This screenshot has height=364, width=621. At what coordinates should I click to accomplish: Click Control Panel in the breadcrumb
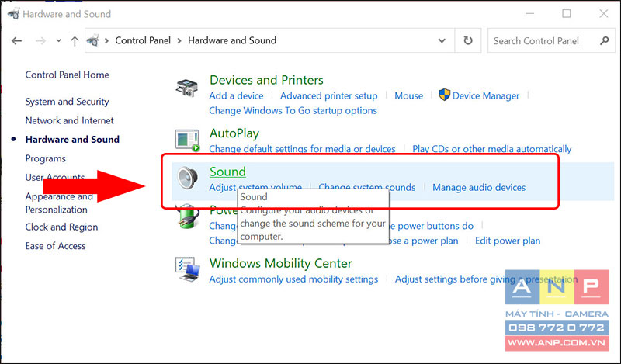[143, 40]
